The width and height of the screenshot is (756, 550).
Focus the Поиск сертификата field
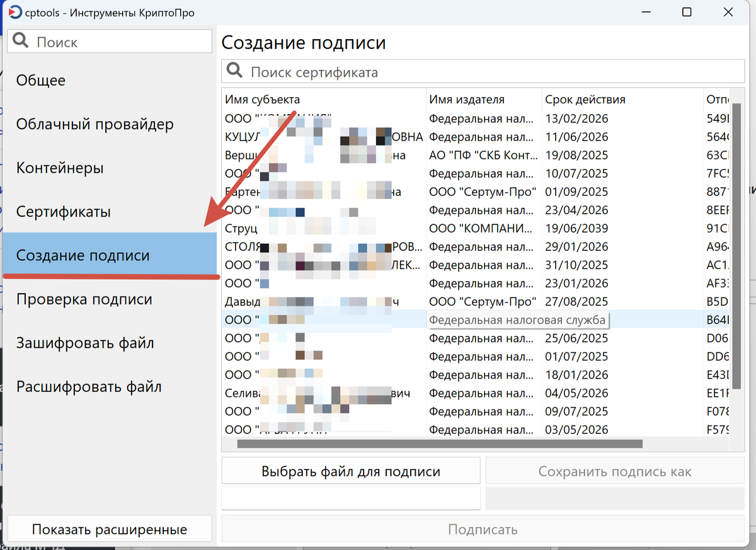pyautogui.click(x=483, y=71)
